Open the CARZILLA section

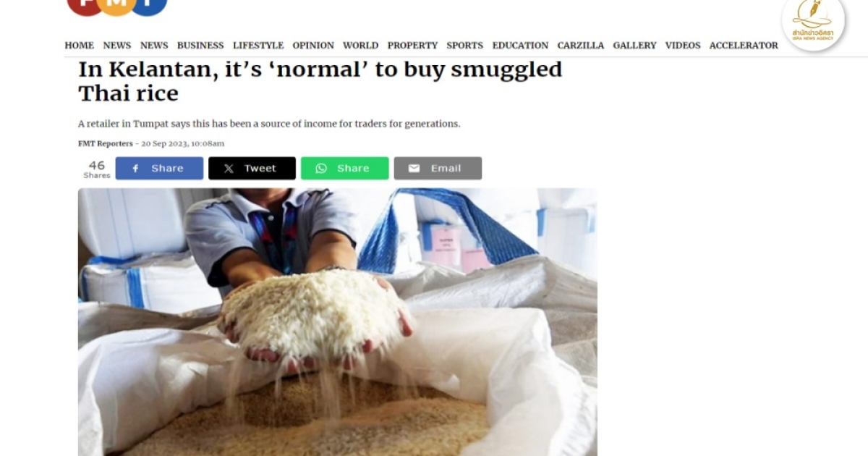click(x=580, y=46)
